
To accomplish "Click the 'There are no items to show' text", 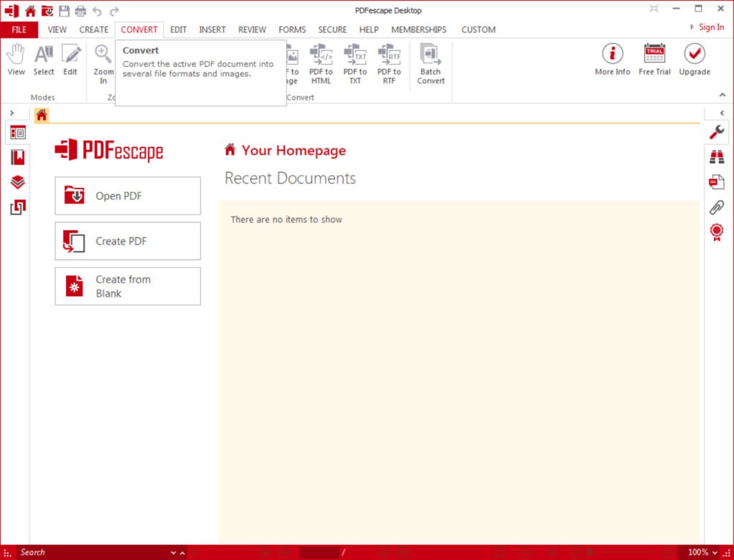I will coord(287,219).
